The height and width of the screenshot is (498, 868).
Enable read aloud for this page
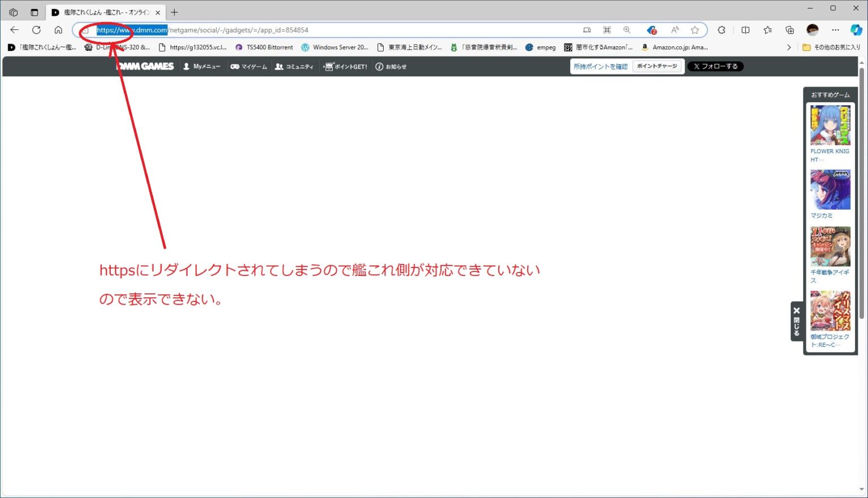pyautogui.click(x=674, y=29)
